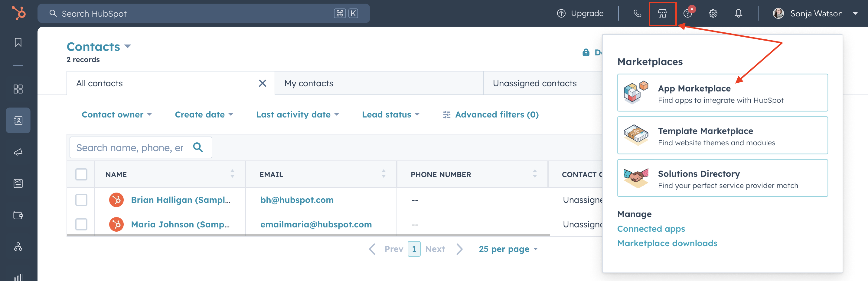
Task: Click Brian Halligan's HubSpot avatar icon
Action: (x=116, y=200)
